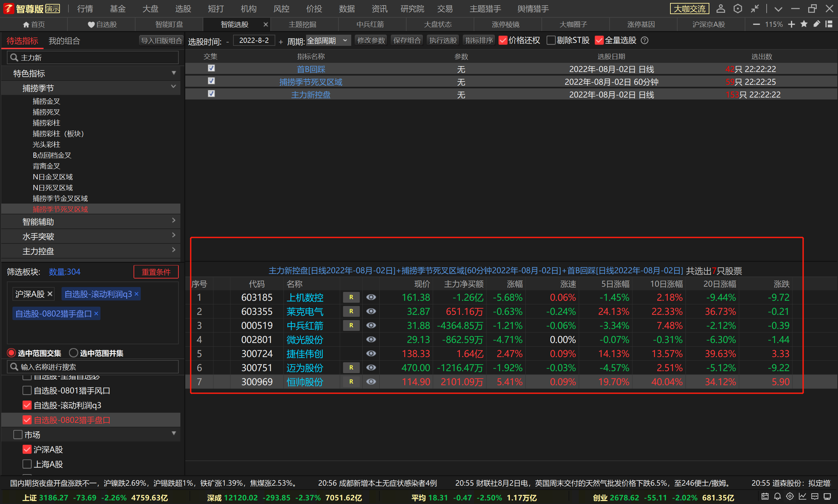Open the user account icon
Image resolution: width=838 pixels, height=504 pixels.
(720, 9)
